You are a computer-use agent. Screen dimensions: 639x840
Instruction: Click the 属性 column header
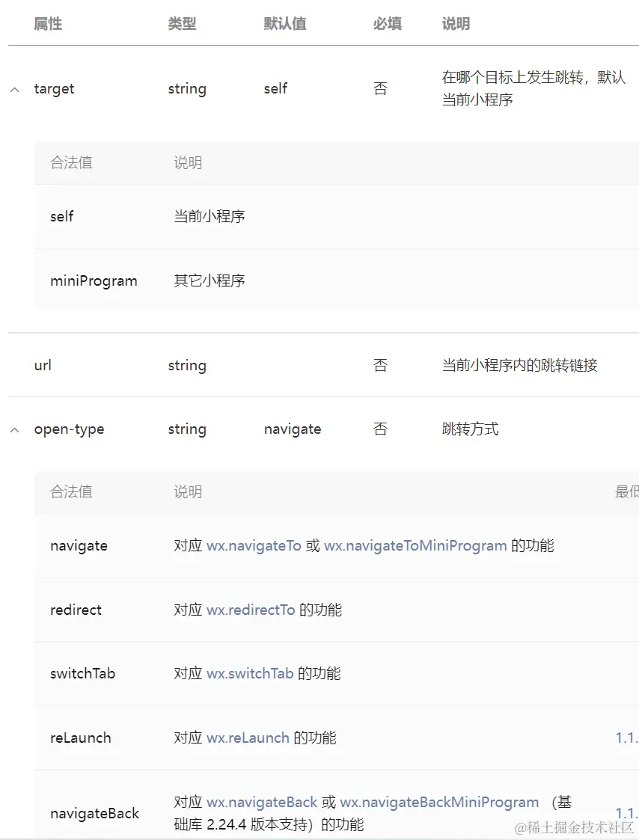coord(48,24)
